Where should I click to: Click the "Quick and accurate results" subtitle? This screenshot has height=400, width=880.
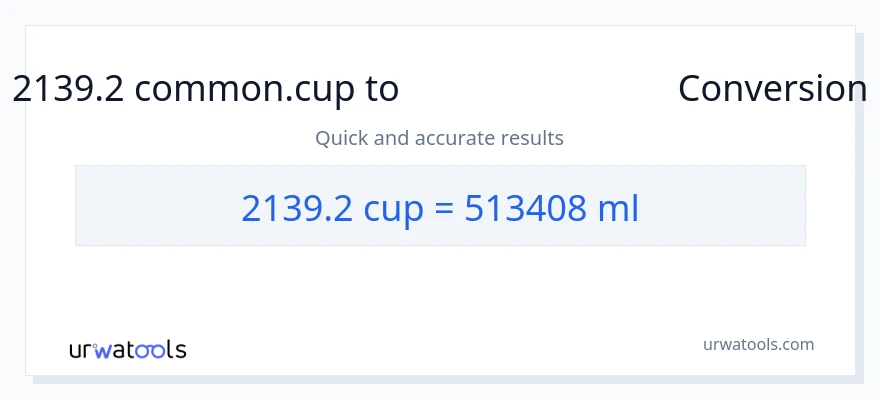(439, 138)
